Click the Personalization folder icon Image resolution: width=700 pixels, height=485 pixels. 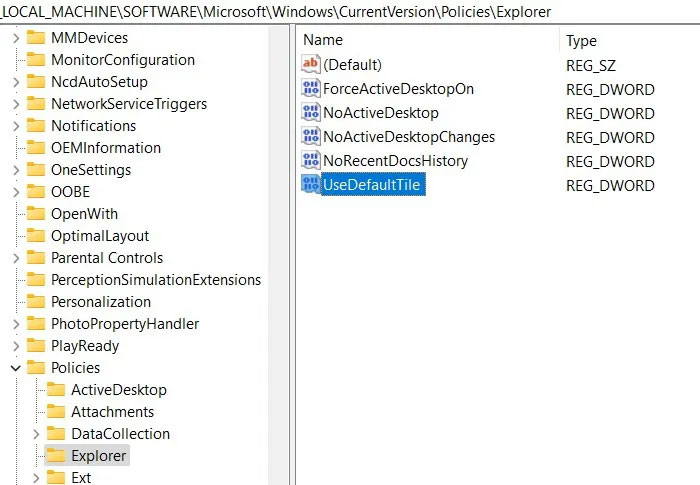[x=36, y=301]
